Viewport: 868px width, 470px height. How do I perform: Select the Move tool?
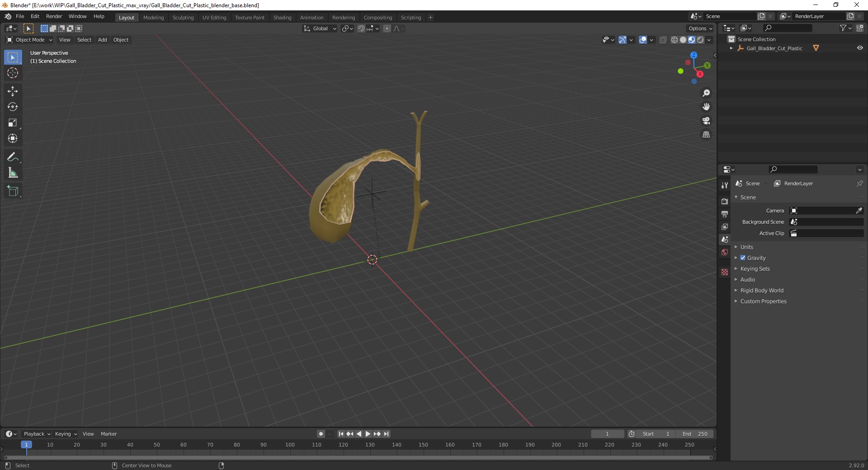pyautogui.click(x=13, y=91)
